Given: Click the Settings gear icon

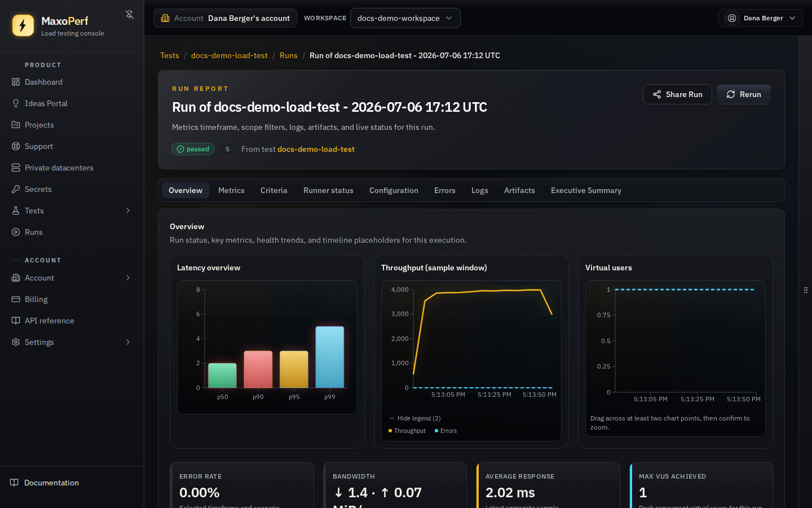Looking at the screenshot, I should coord(16,342).
